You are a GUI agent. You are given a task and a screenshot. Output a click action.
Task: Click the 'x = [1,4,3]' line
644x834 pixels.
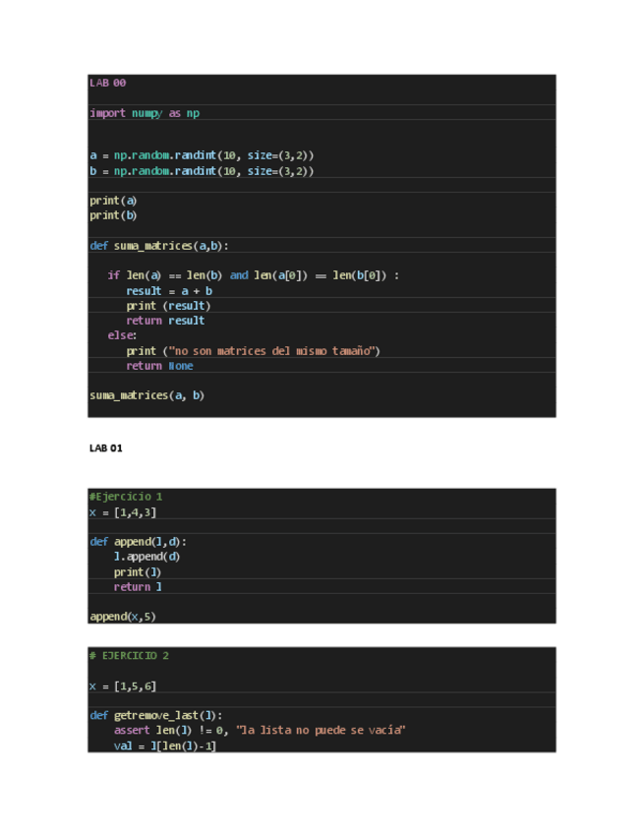(x=123, y=512)
